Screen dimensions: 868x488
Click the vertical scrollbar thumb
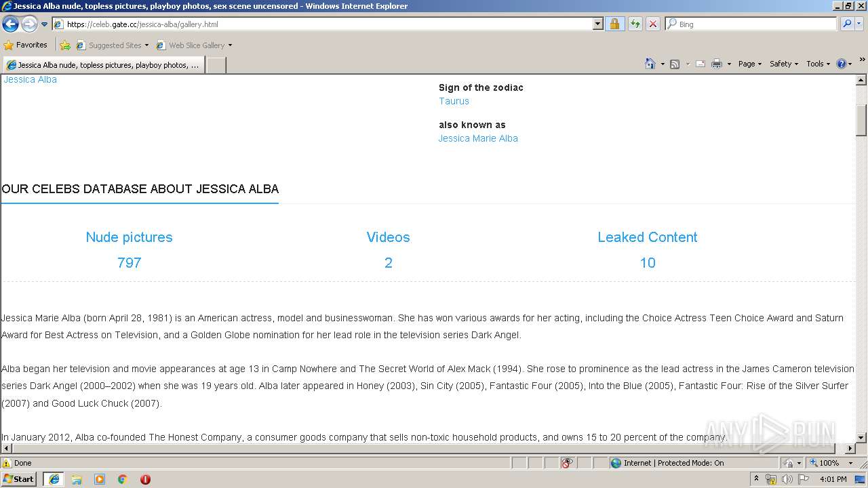coord(861,120)
